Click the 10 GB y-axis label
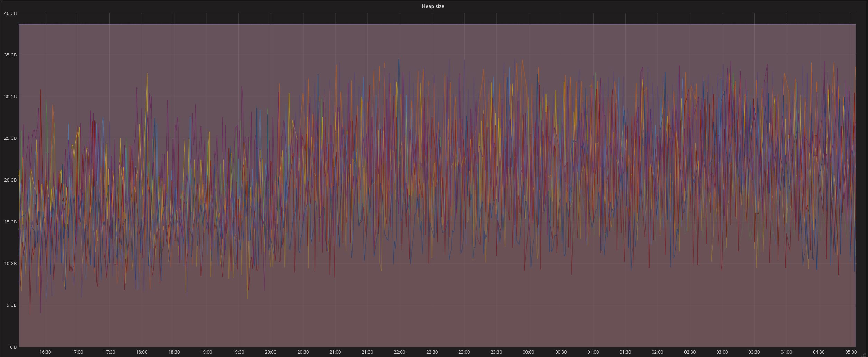 coord(10,264)
